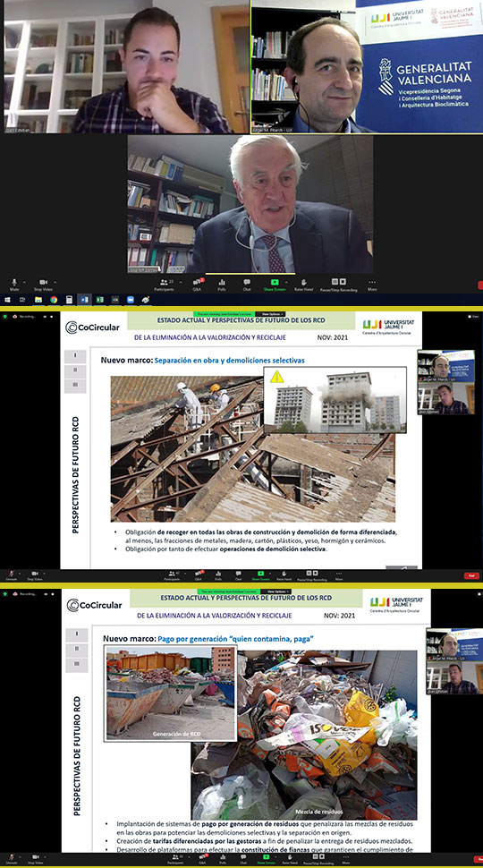Click Share Screen in the 'quien contamina, paga' window
The image size is (483, 868).
(x=266, y=860)
